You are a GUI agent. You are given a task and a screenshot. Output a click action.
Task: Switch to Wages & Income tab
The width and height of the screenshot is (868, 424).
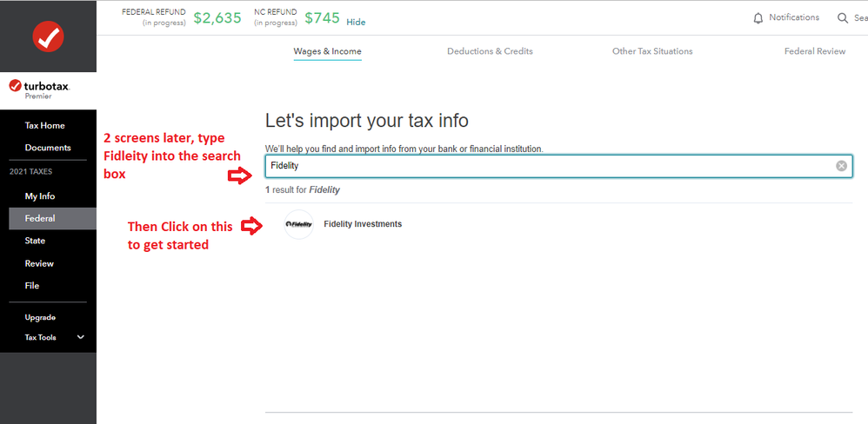coord(327,51)
